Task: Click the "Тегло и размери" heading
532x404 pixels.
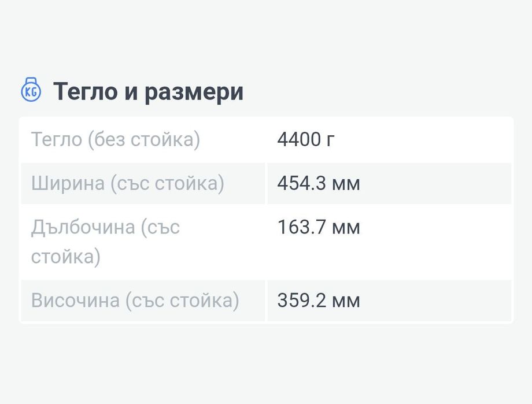Action: [148, 91]
